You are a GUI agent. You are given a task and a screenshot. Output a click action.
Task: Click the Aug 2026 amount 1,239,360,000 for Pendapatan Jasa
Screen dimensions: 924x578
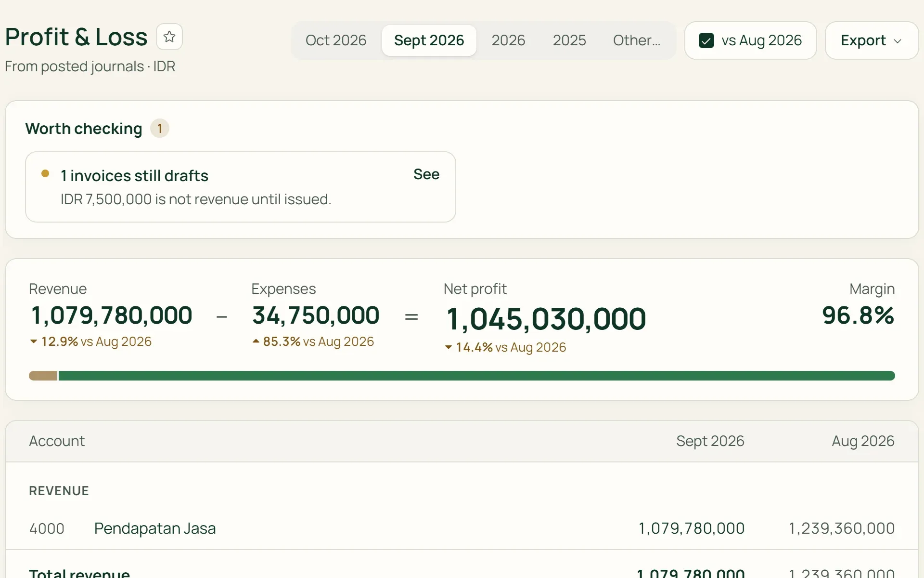(841, 528)
